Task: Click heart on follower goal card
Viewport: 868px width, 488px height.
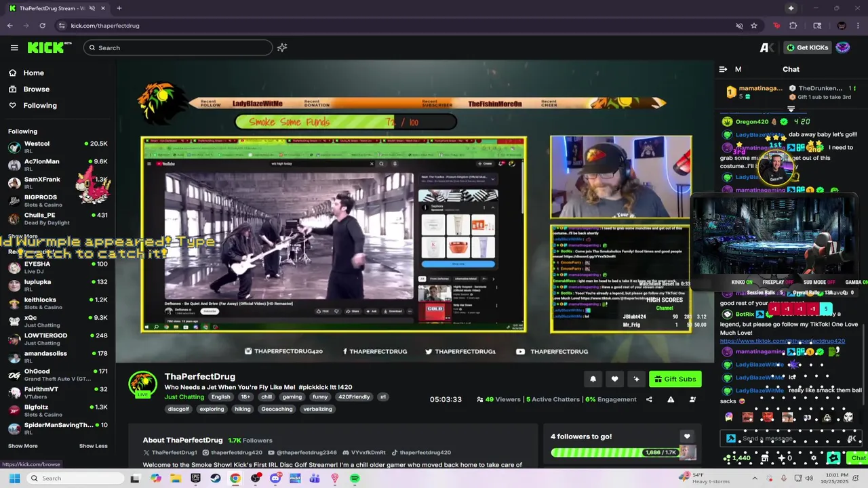Action: (687, 437)
